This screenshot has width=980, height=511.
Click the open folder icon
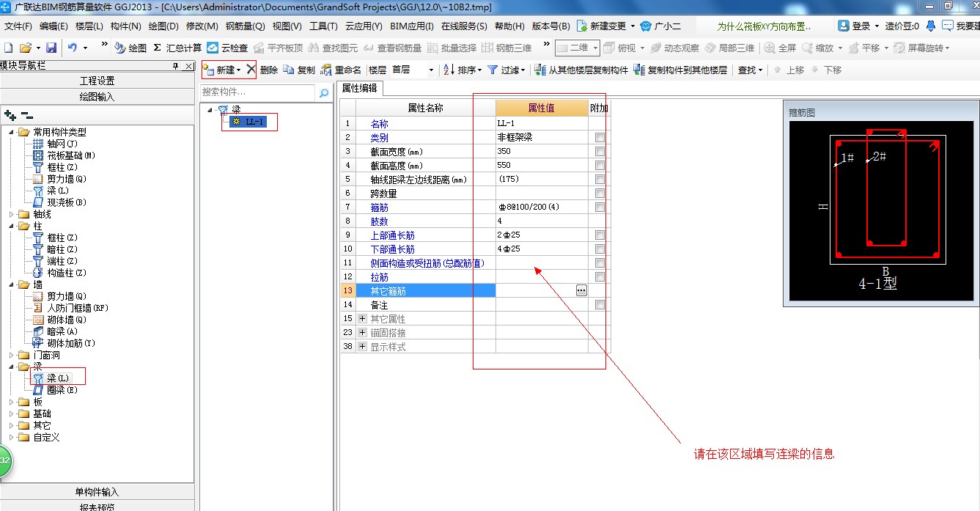pyautogui.click(x=25, y=48)
